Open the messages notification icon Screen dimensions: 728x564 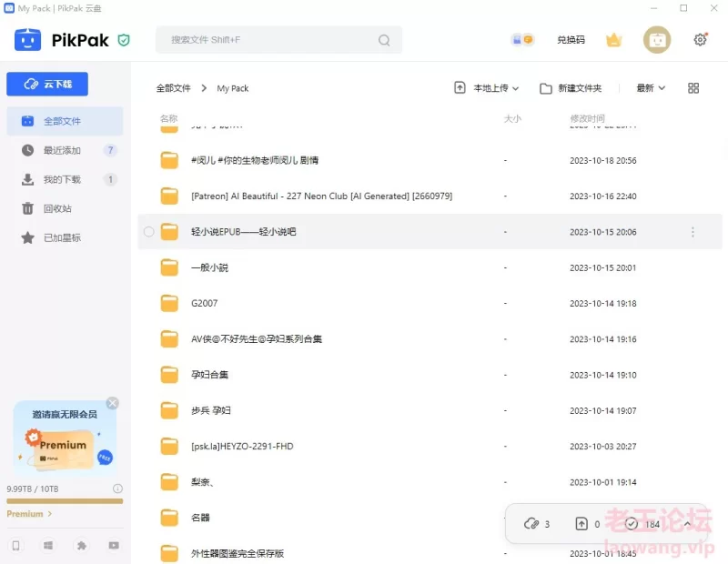coord(522,40)
